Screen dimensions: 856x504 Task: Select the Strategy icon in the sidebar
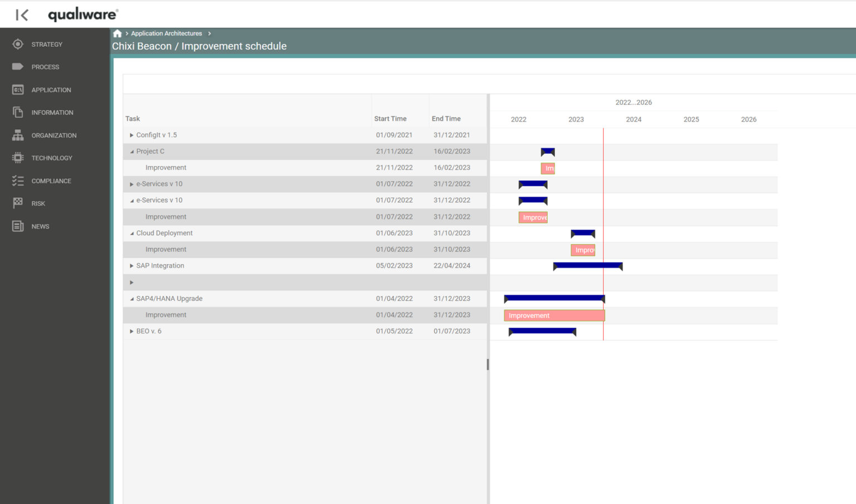[x=17, y=44]
